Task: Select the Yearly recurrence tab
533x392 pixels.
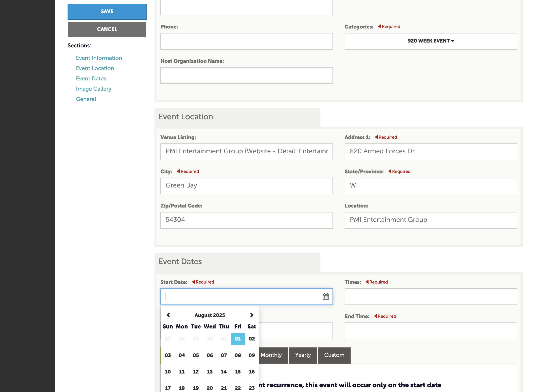Action: click(x=303, y=355)
